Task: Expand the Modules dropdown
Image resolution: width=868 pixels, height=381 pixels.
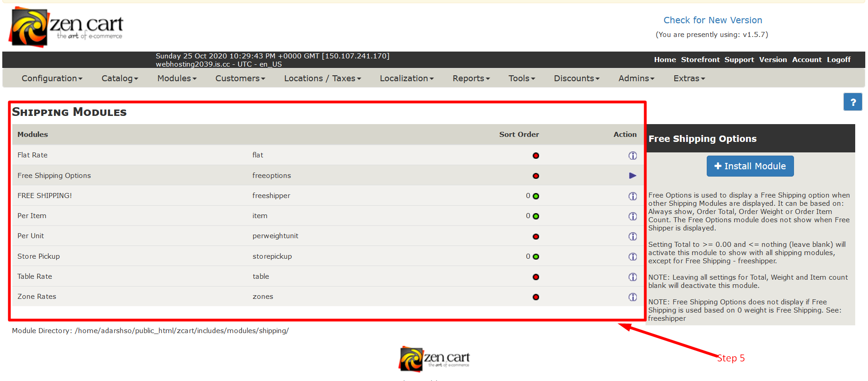Action: coord(177,78)
